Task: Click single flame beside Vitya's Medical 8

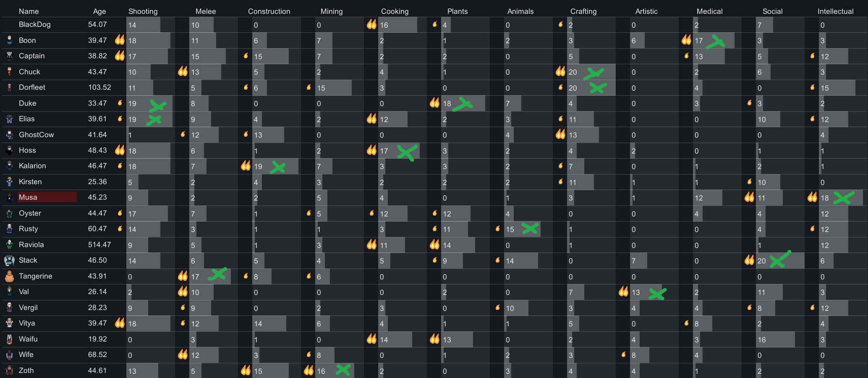Action: click(687, 323)
